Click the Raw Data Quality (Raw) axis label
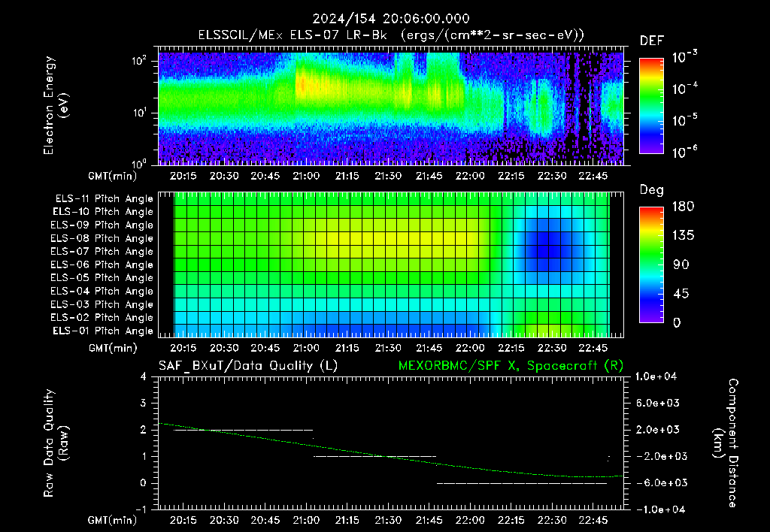Viewport: 770px width, 532px height. click(x=56, y=443)
